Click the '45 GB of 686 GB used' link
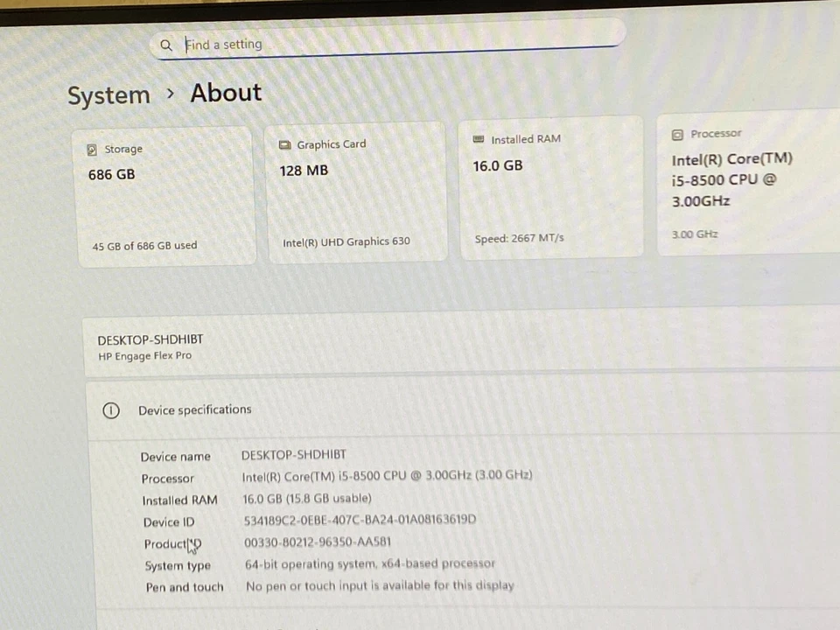Image resolution: width=840 pixels, height=630 pixels. click(143, 245)
